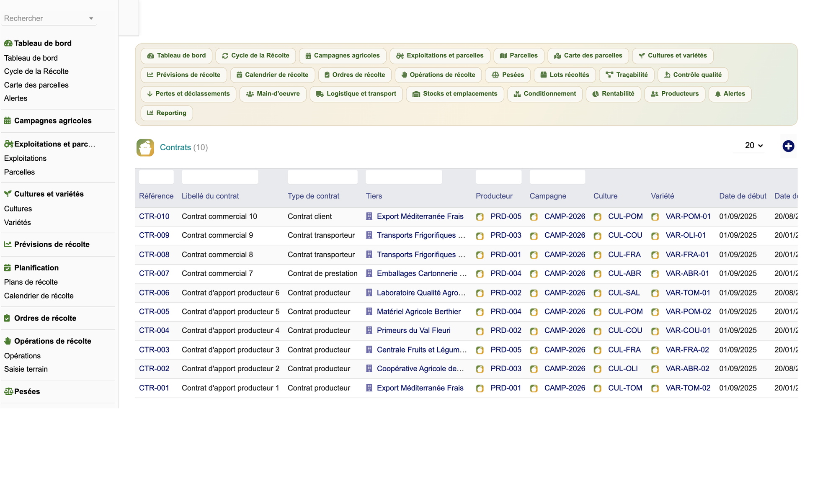Go to Traçabilité tab
The width and height of the screenshot is (815, 504).
[627, 75]
